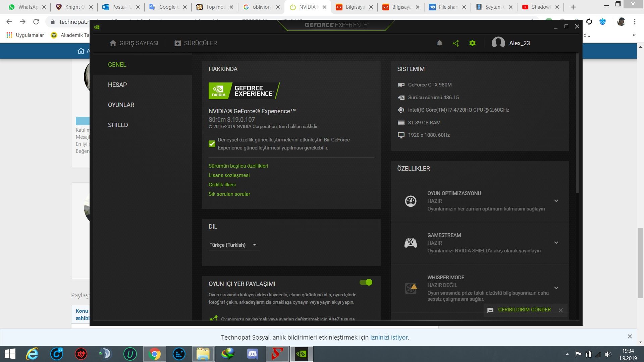Viewport: 644px width, 362px height.
Task: Open settings gear icon
Action: pyautogui.click(x=472, y=43)
